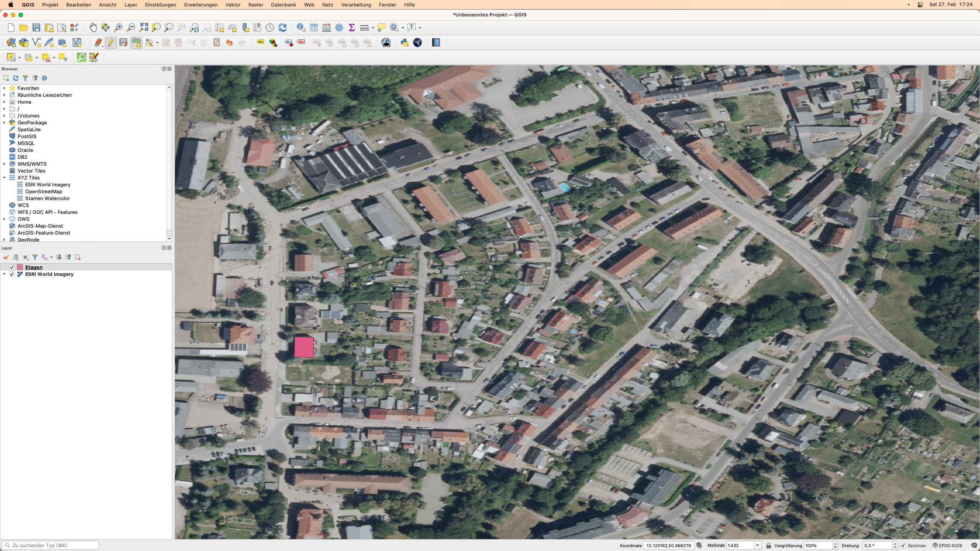
Task: Create a new project
Action: point(11,28)
